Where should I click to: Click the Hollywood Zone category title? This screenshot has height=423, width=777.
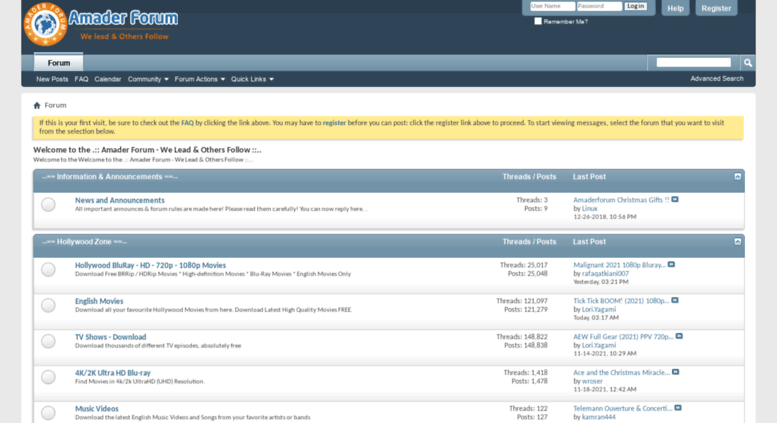[84, 242]
